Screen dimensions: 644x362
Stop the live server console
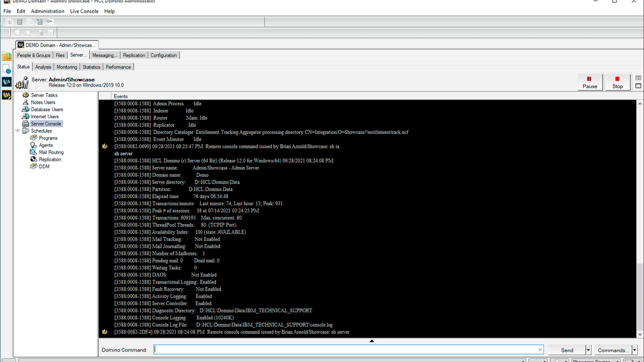pyautogui.click(x=617, y=83)
